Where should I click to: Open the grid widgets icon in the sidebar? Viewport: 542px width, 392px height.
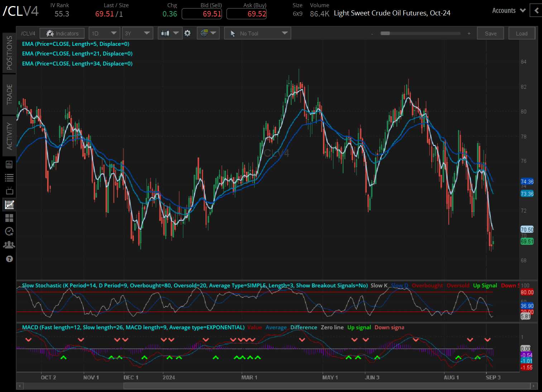pyautogui.click(x=9, y=218)
